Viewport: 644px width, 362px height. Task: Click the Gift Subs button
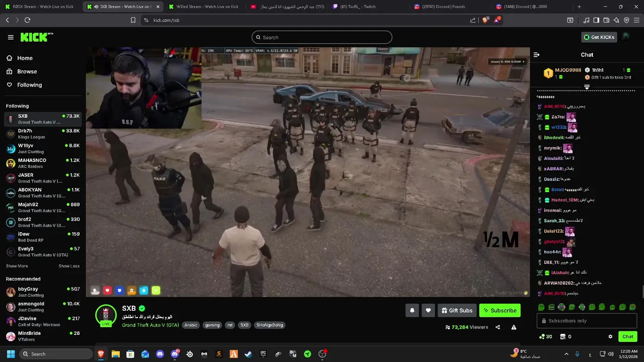click(x=457, y=310)
